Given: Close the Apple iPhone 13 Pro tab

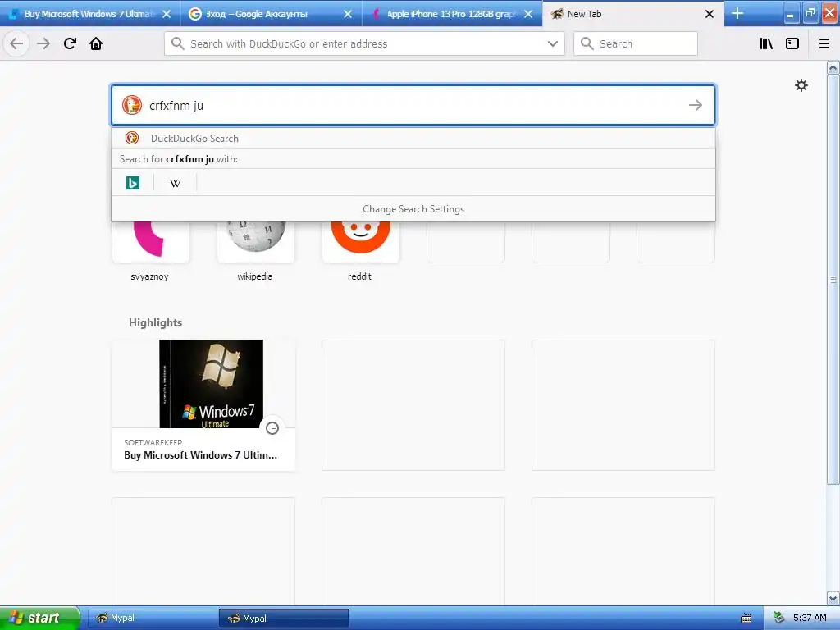Looking at the screenshot, I should (x=528, y=14).
